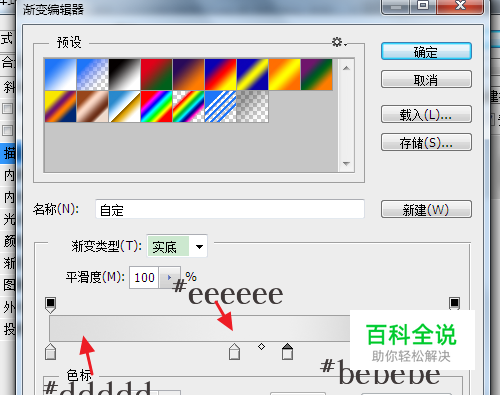This screenshot has width=500, height=395.
Task: Open the 平滑度 slider popup arrow
Action: click(169, 277)
